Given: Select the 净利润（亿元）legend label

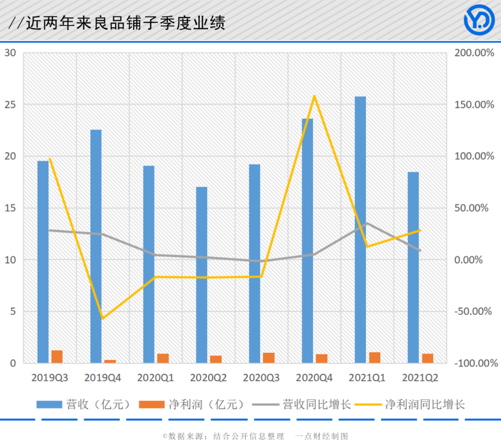Looking at the screenshot, I should pos(206,404).
